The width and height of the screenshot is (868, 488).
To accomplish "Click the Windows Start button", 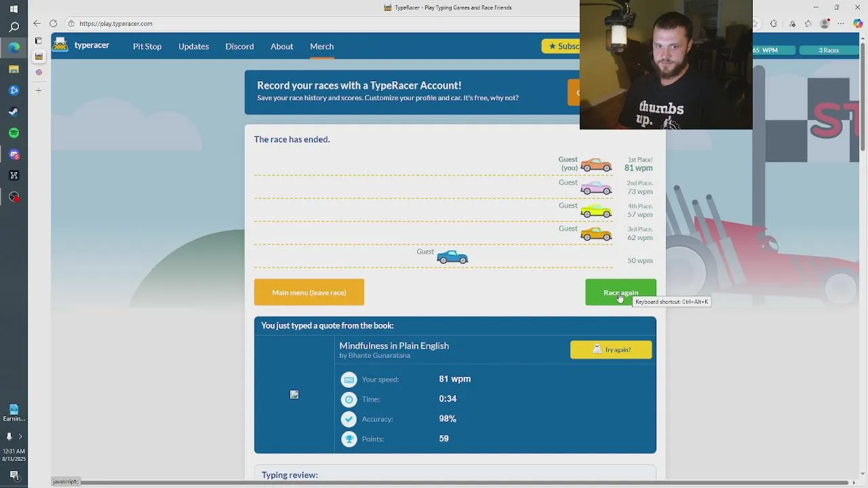I will [14, 9].
